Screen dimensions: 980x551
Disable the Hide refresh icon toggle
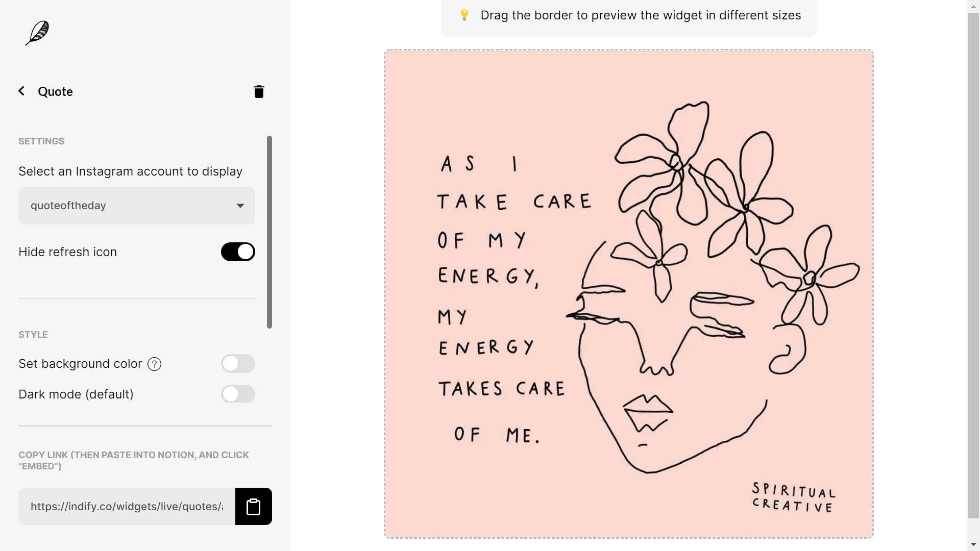237,252
